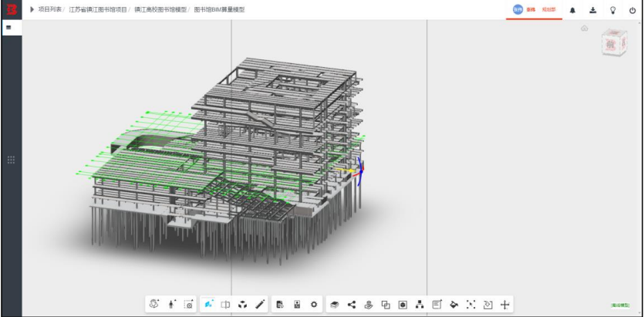Open viewer settings gear
The width and height of the screenshot is (644, 317).
click(314, 305)
